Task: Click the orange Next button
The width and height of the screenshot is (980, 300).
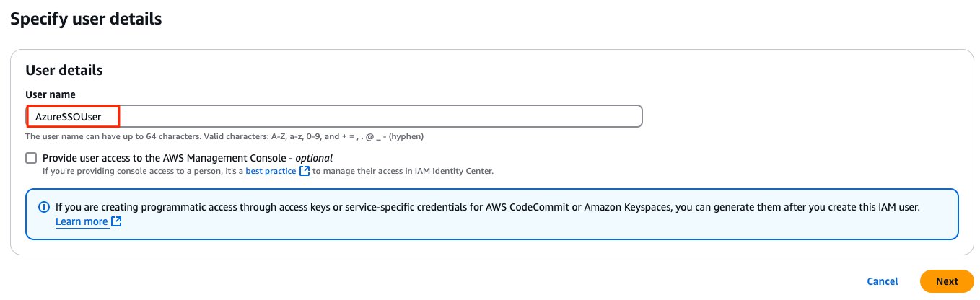Action: click(x=947, y=281)
